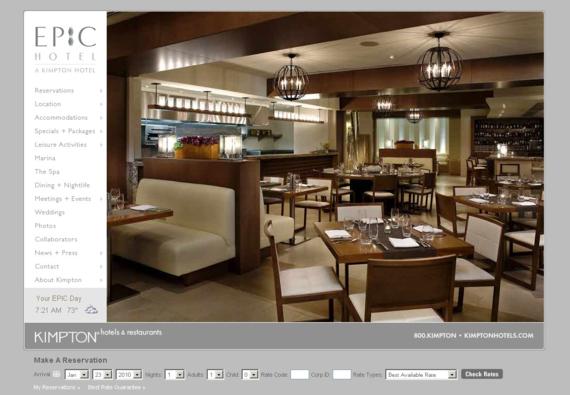
Task: Open Dining + Nightlife page
Action: tap(62, 185)
